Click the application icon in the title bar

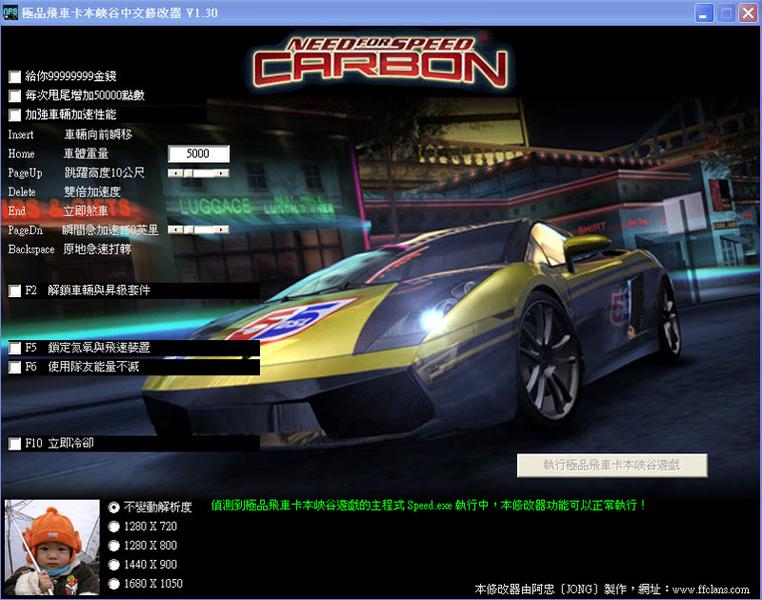click(x=10, y=13)
